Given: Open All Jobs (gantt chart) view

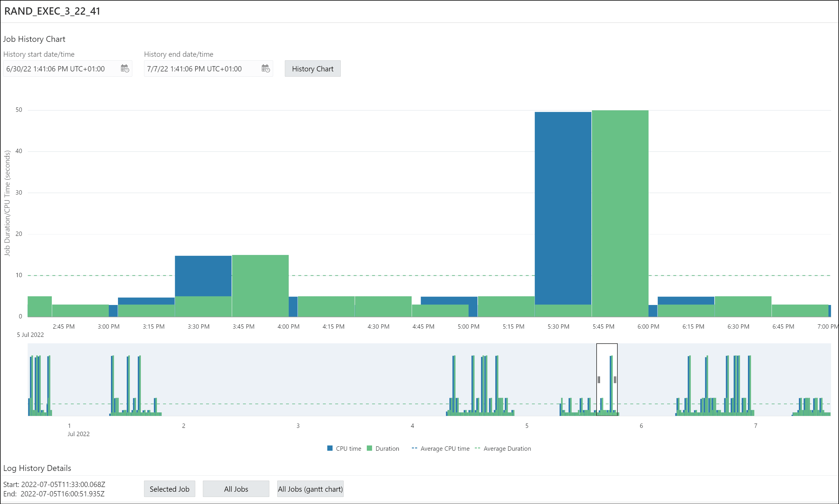Looking at the screenshot, I should pos(310,489).
